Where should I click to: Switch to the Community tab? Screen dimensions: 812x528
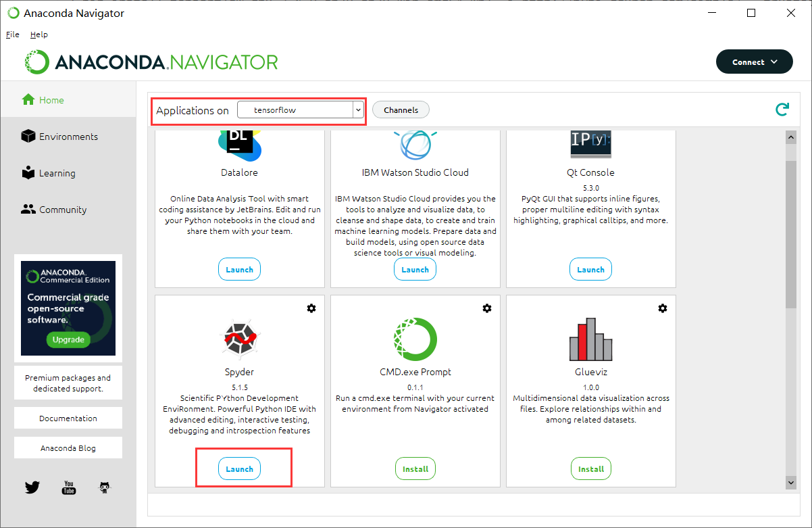point(68,210)
